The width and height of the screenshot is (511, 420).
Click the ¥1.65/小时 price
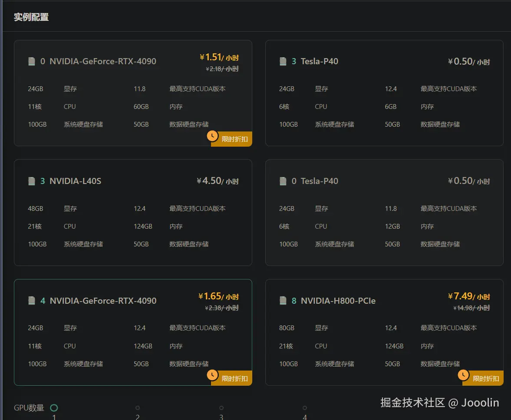click(218, 296)
